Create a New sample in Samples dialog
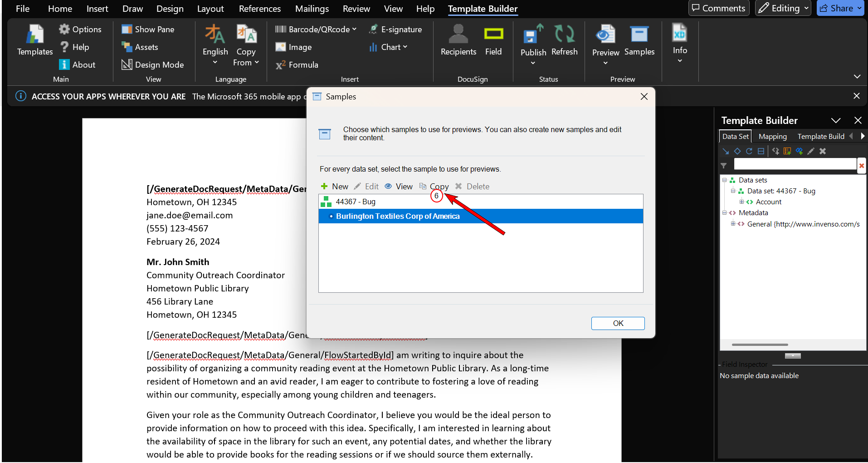Image resolution: width=868 pixels, height=463 pixels. 335,187
